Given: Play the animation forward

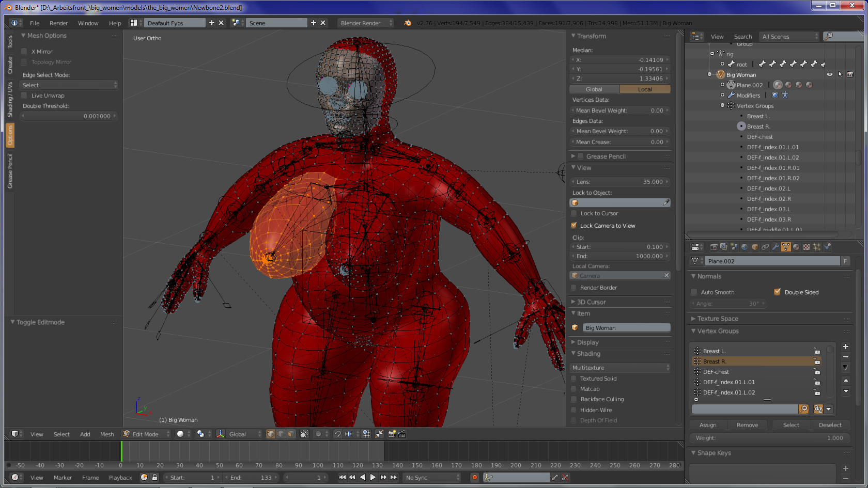Looking at the screenshot, I should pos(373,477).
